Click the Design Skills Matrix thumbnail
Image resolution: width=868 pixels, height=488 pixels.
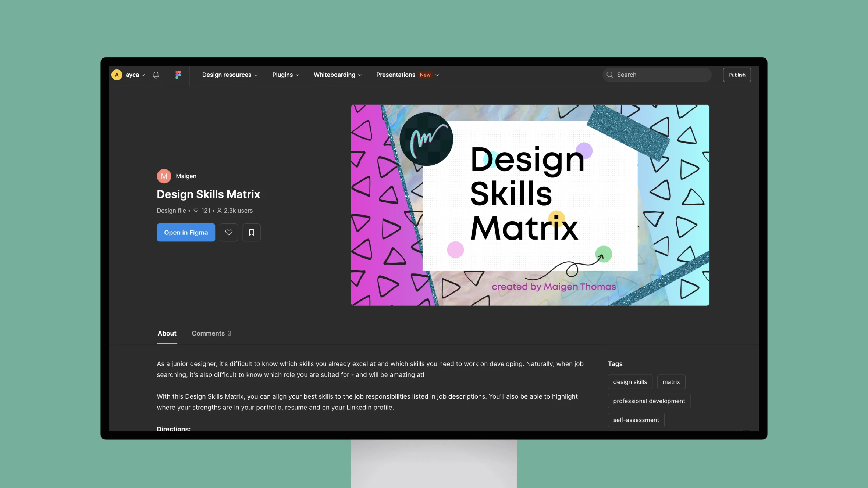530,205
